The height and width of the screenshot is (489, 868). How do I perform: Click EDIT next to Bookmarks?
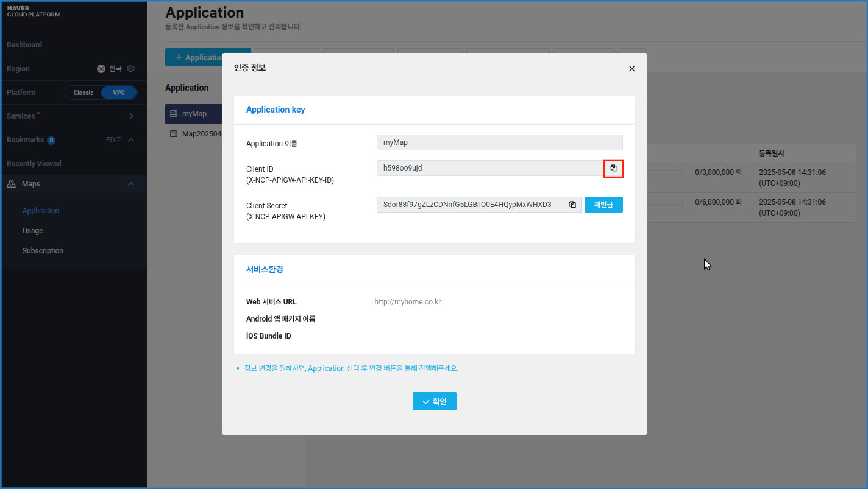[x=113, y=140]
